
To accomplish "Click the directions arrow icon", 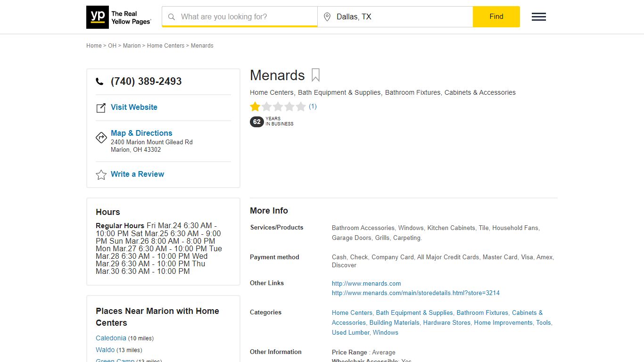I will 101,138.
